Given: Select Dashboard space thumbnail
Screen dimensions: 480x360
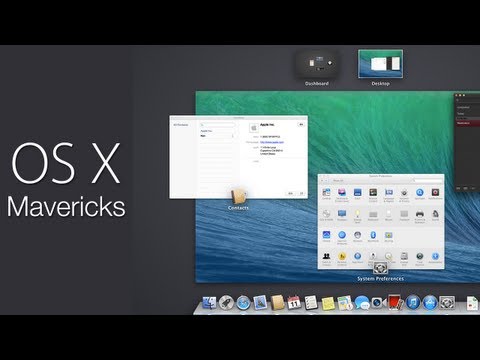Looking at the screenshot, I should [317, 64].
